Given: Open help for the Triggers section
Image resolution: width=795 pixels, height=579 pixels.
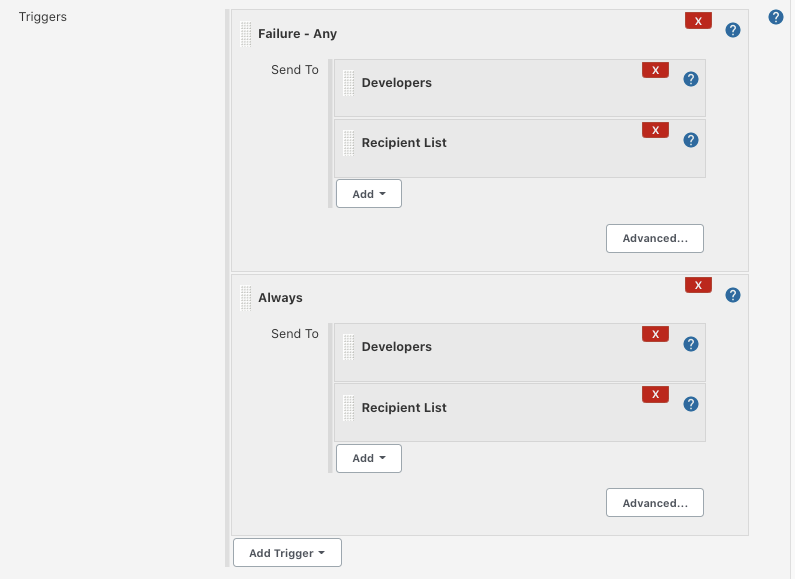Looking at the screenshot, I should tap(775, 17).
